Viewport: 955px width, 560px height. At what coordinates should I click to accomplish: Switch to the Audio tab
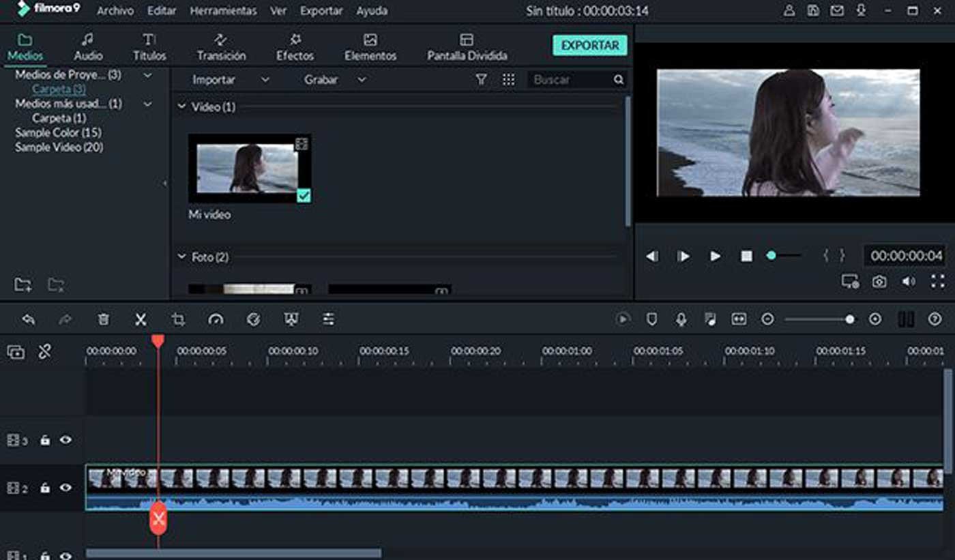coord(88,47)
